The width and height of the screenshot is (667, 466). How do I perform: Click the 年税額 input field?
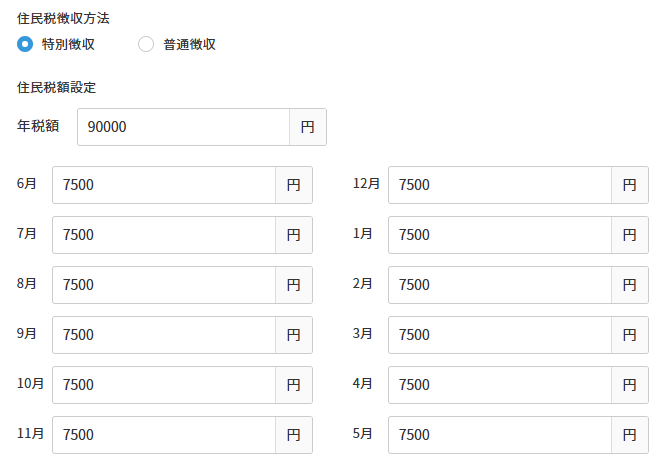(183, 127)
